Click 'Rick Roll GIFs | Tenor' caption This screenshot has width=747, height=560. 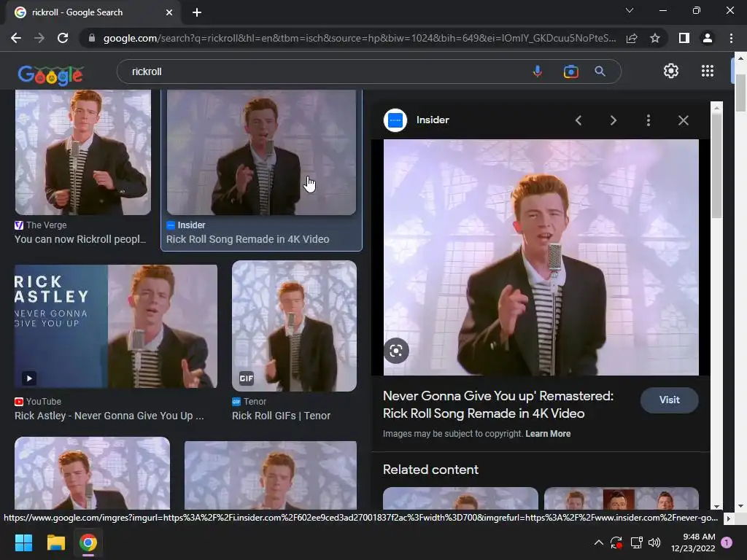281,416
